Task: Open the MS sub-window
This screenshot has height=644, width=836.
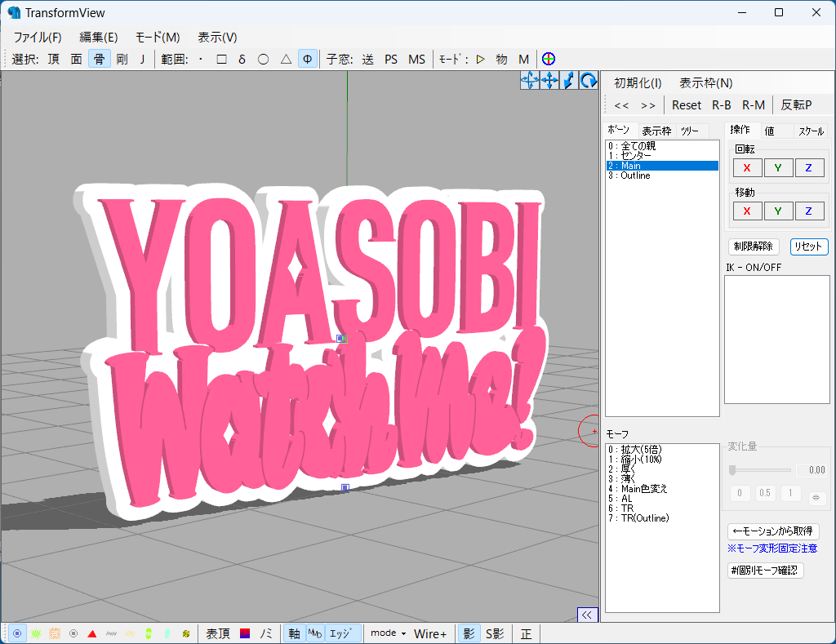Action: click(x=417, y=59)
